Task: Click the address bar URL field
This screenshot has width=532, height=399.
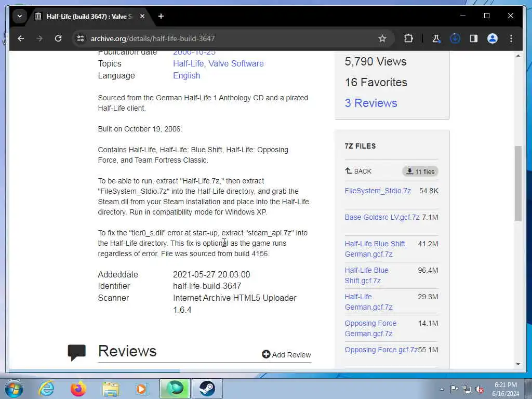Action: click(x=231, y=38)
